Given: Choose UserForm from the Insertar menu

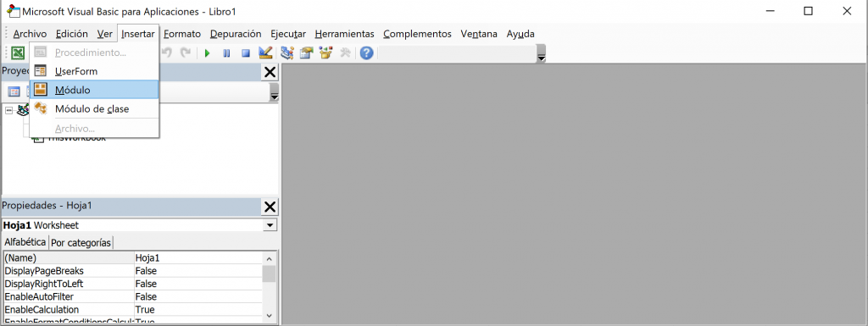Looking at the screenshot, I should 94,71.
